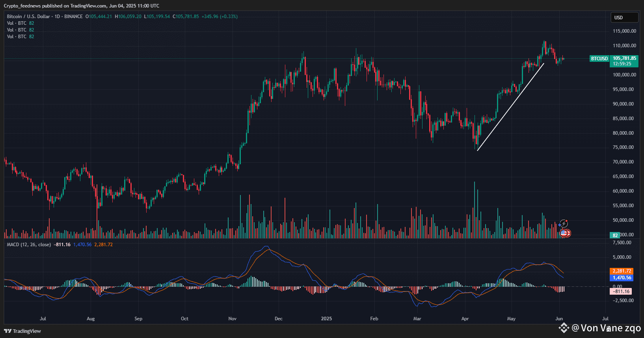Viewport: 644px width, 338px height.
Task: Select the white trend line drawing
Action: [x=511, y=107]
